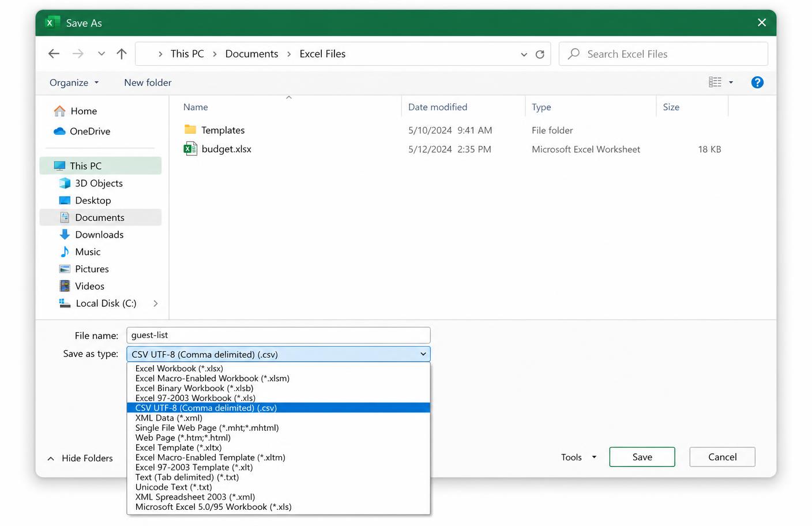Click the Search Excel Files box
Screen dimensions: 812x526
coord(663,54)
